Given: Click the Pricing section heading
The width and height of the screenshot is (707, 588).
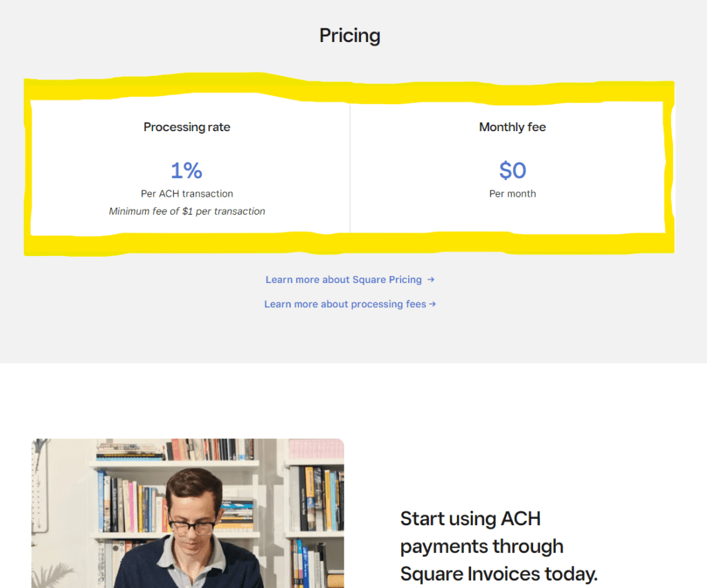Looking at the screenshot, I should 349,36.
